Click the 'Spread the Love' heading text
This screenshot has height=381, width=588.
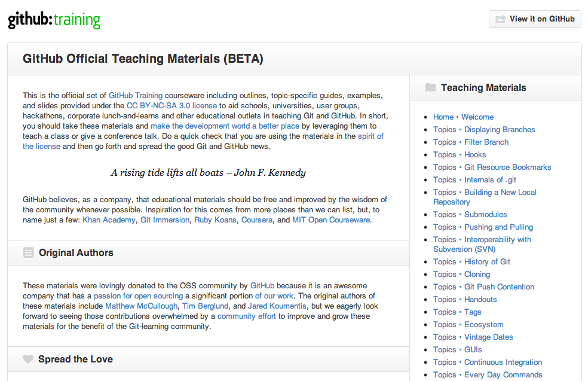pos(75,359)
